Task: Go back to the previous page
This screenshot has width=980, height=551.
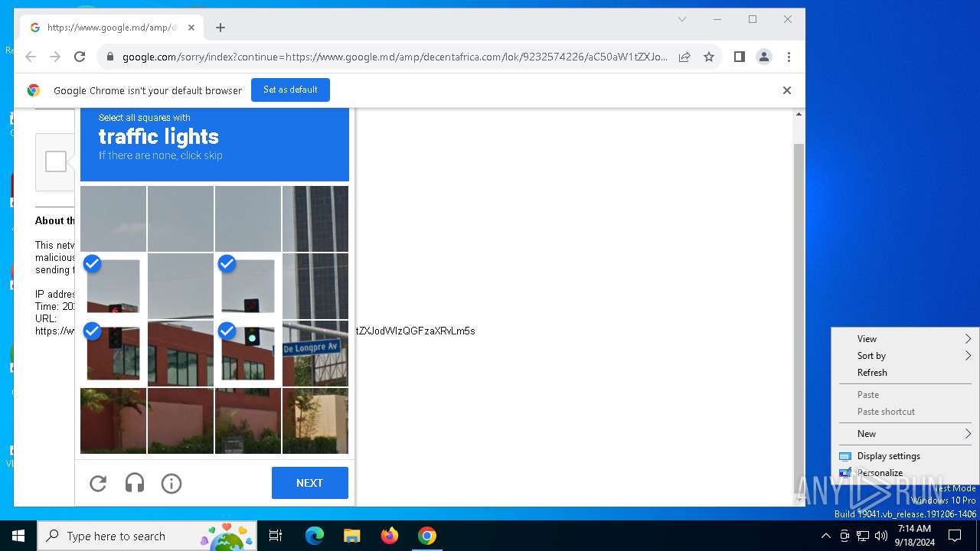Action: 31,57
